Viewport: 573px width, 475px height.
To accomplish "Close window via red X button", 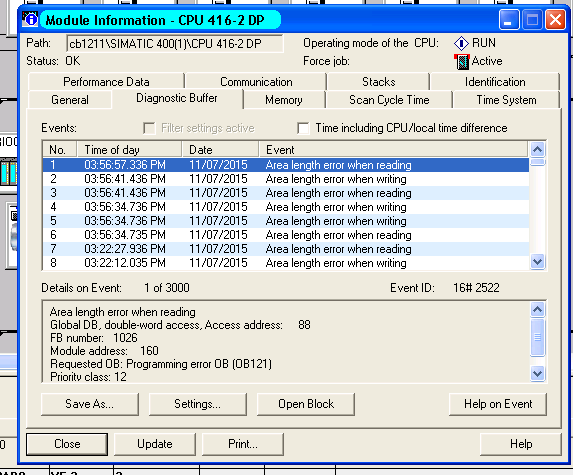I will coord(555,20).
